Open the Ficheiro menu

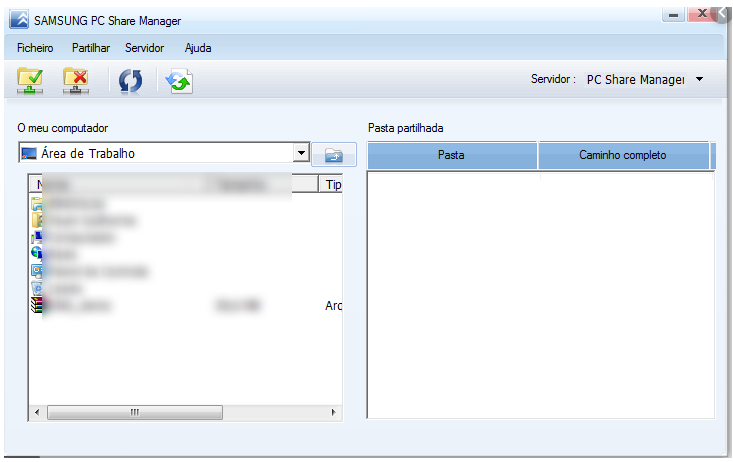click(x=35, y=48)
